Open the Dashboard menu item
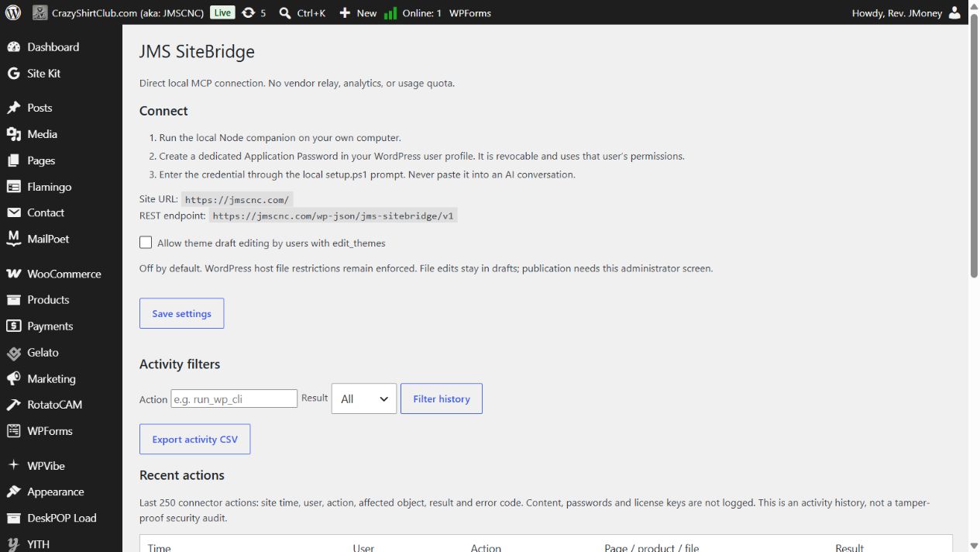Viewport: 980px width, 552px height. coord(53,47)
